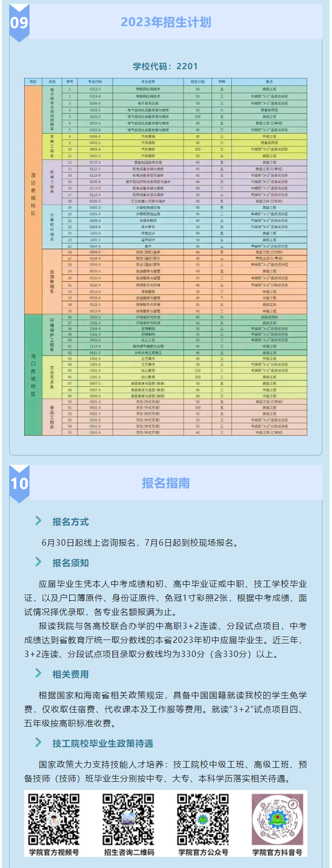The height and width of the screenshot is (868, 332).
Task: Click the major code 1113-4 cell
Action: point(95,346)
